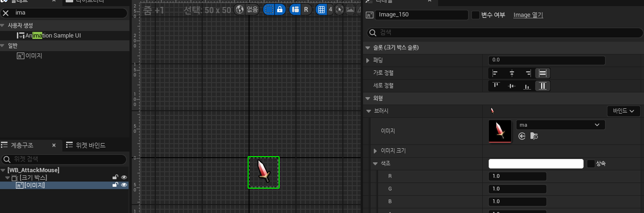This screenshot has height=213, width=644.
Task: Toggle lock on [이미지] row
Action: tap(115, 185)
